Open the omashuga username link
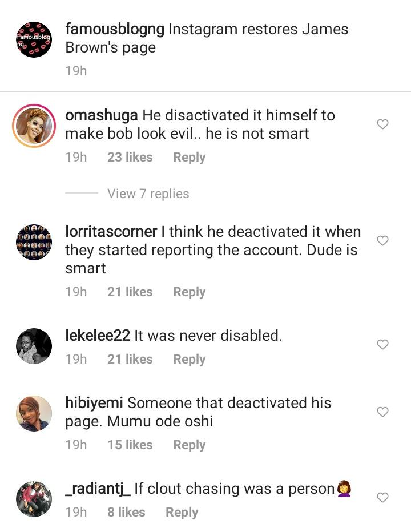The image size is (411, 532). pyautogui.click(x=102, y=115)
